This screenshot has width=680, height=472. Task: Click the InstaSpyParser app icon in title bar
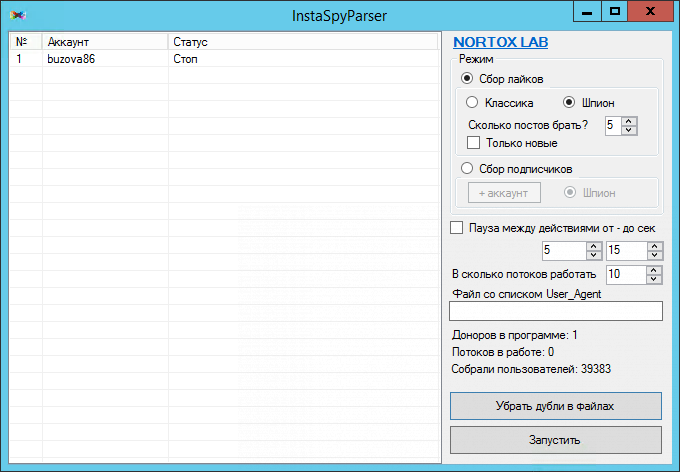click(15, 14)
